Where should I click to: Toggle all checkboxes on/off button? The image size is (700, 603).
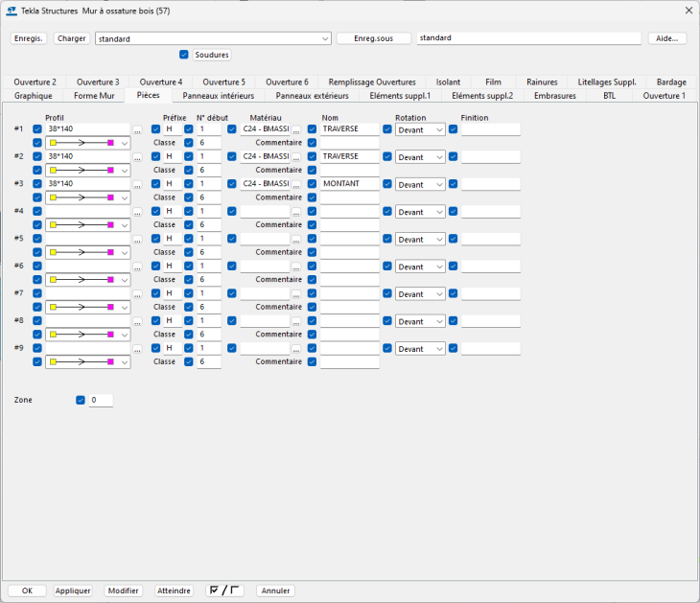coord(225,591)
